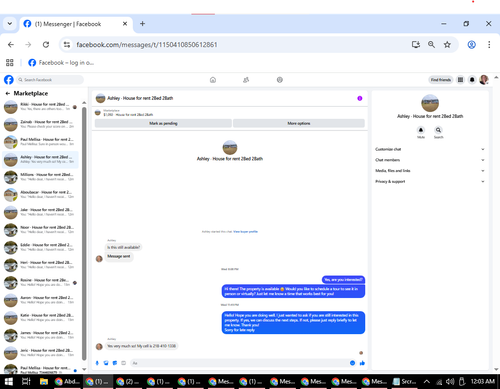Open the Chrome profile icon
This screenshot has height=389, width=500.
click(x=471, y=45)
